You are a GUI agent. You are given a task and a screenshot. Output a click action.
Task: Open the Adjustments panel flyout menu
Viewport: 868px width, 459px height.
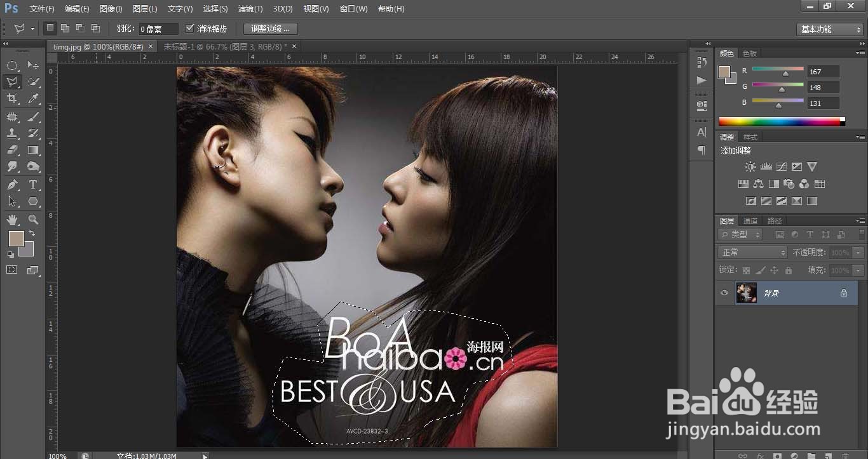pyautogui.click(x=860, y=136)
